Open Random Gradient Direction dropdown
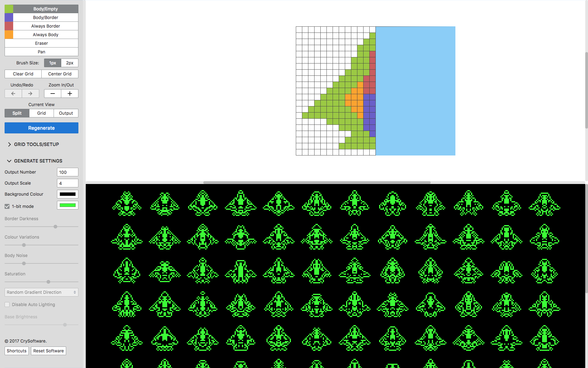Screen dimensions: 588x368 [x=41, y=292]
